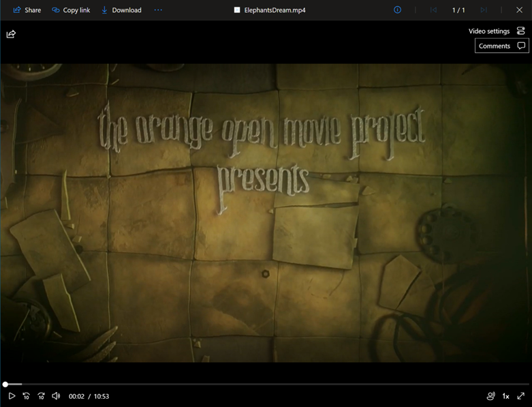Enter fullscreen mode
This screenshot has height=407, width=532.
[x=521, y=396]
